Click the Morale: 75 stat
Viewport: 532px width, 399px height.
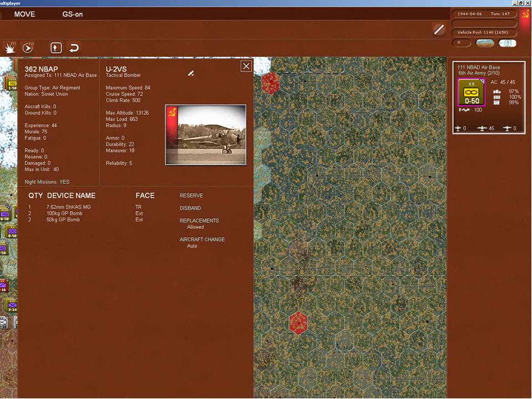click(x=36, y=132)
